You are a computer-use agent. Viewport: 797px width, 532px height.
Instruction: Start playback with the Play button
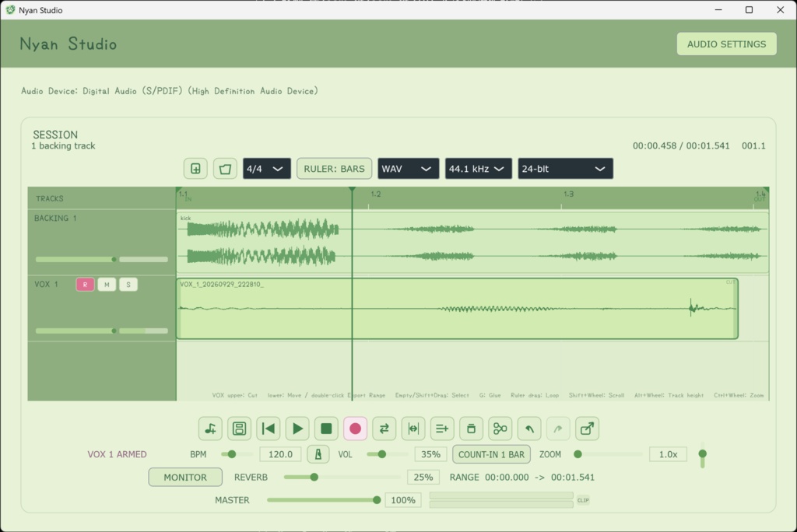pos(297,429)
